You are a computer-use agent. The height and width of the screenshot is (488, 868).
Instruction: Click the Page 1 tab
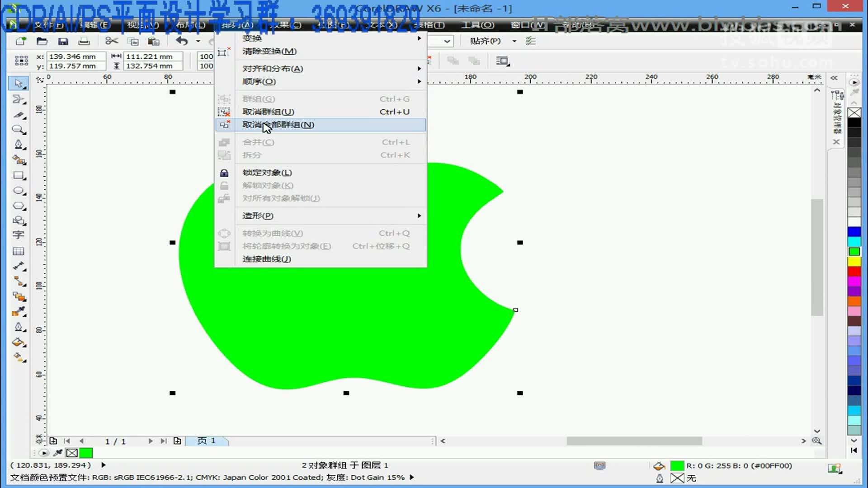[207, 441]
